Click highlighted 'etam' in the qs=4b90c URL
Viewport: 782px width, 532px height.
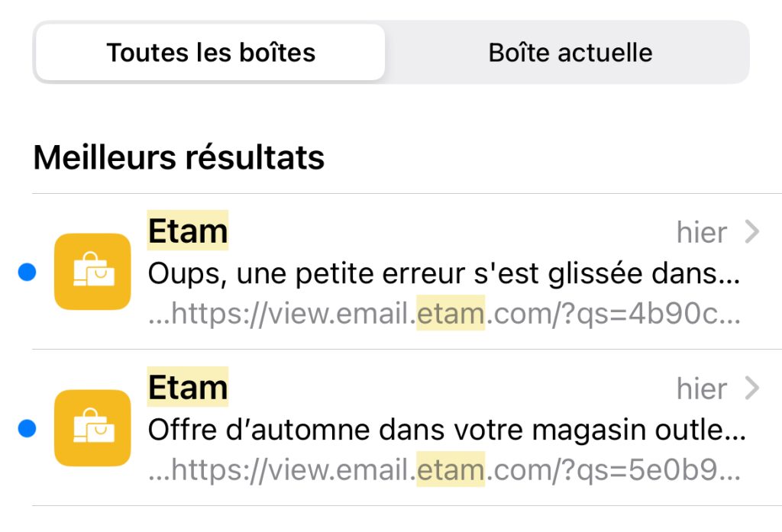click(x=451, y=314)
